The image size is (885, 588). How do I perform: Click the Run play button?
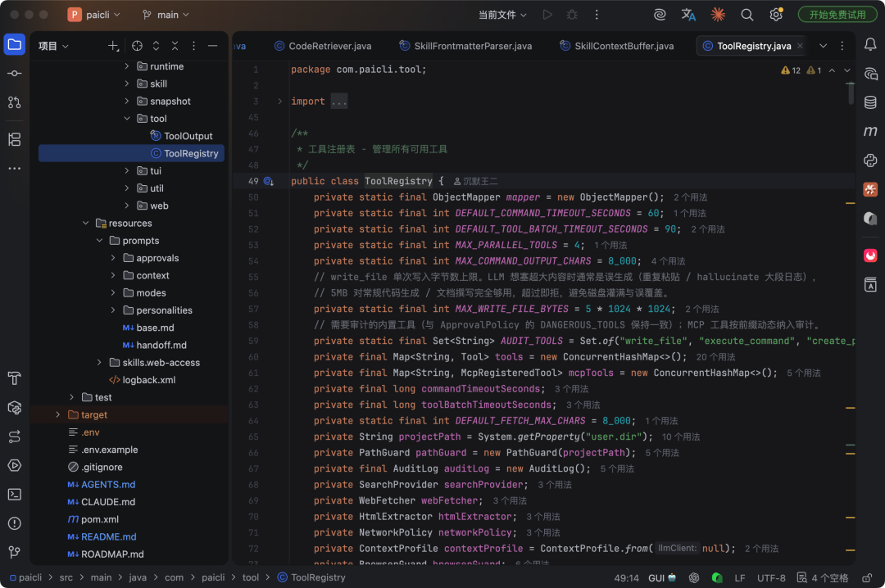coord(547,15)
